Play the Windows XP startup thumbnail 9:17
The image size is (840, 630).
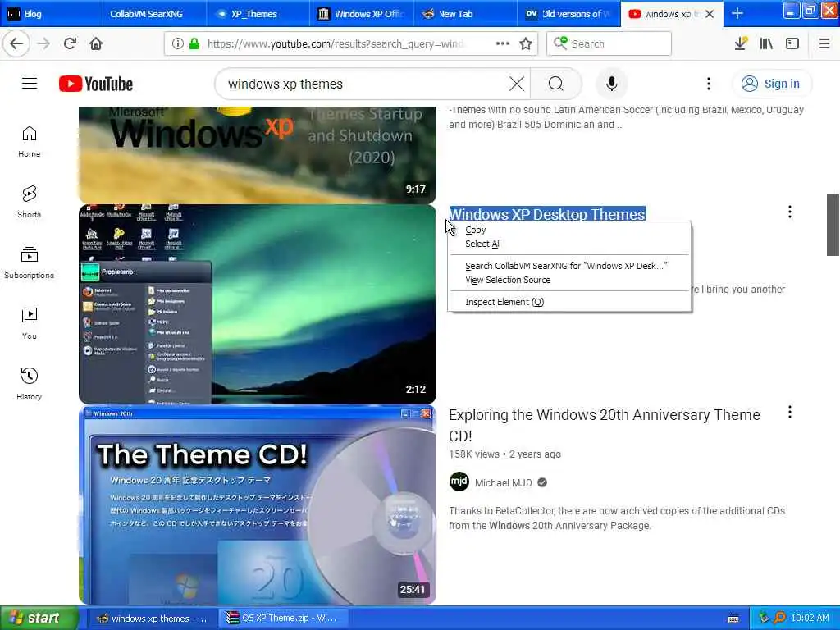(257, 154)
